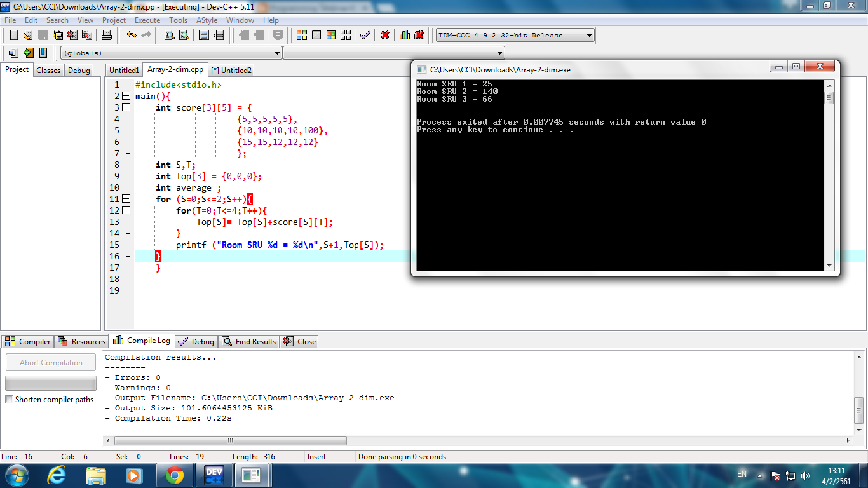Viewport: 868px width, 488px height.
Task: Open Internet Explorer from the taskbar
Action: coord(57,475)
